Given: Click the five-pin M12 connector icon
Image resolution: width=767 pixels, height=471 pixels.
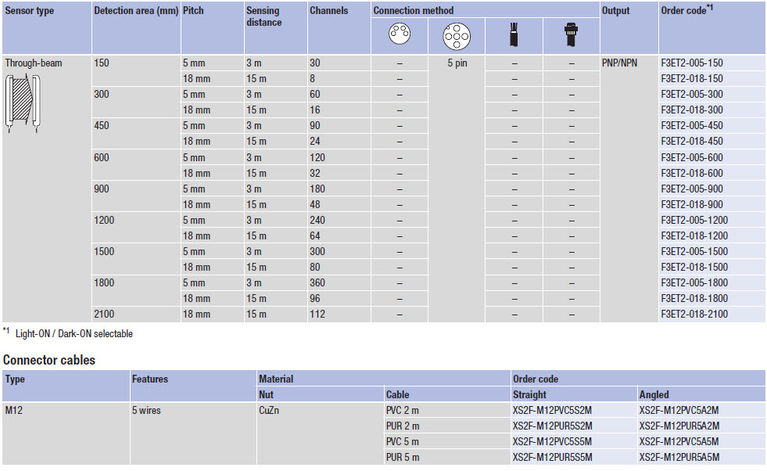Looking at the screenshot, I should (455, 37).
